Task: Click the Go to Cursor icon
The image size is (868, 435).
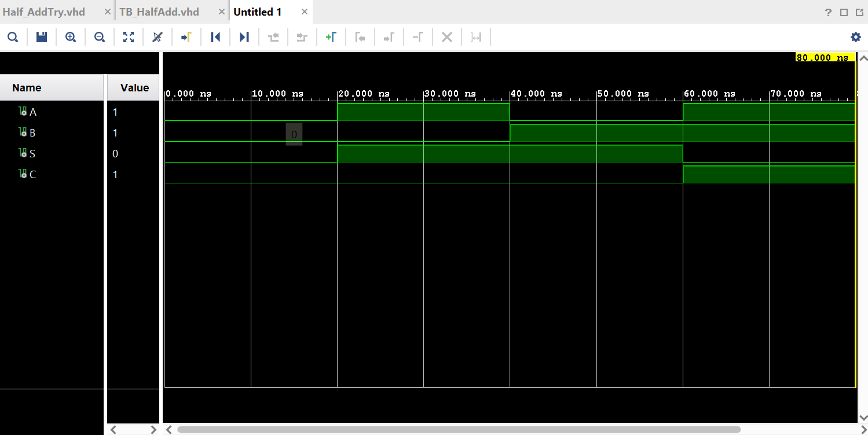Action: pos(186,37)
